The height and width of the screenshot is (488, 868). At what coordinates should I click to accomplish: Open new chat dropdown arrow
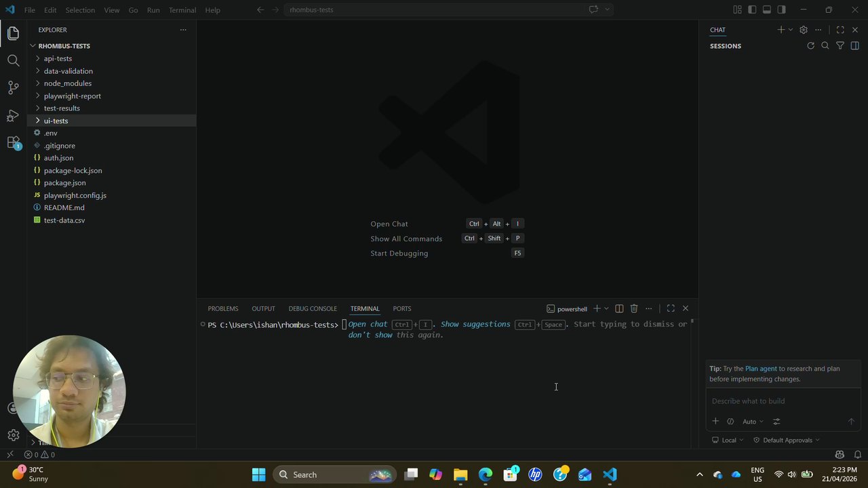(791, 30)
